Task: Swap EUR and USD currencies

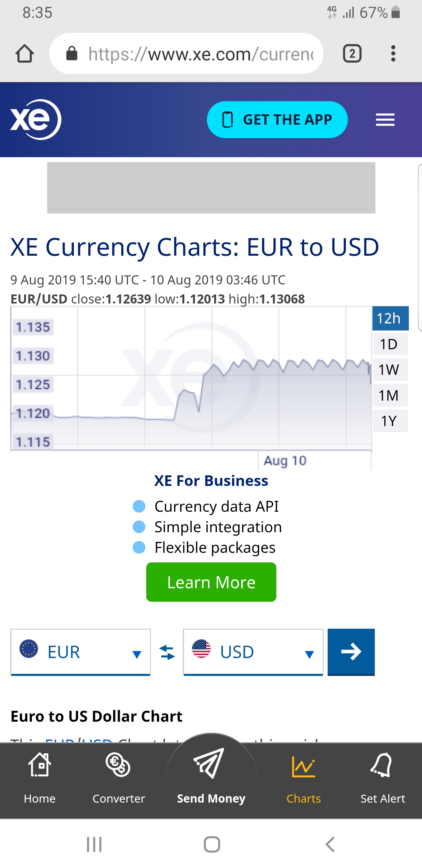Action: (x=167, y=652)
